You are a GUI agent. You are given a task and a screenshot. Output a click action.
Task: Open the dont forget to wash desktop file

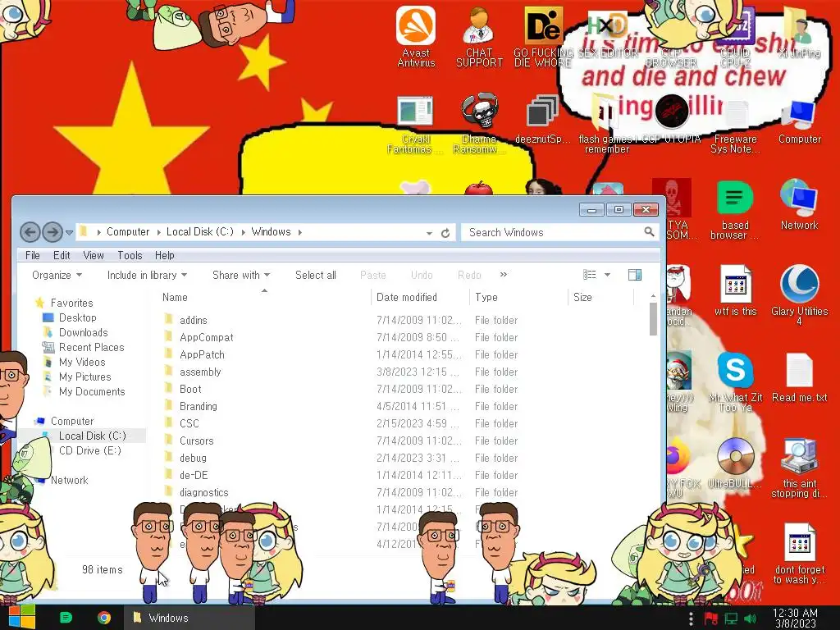[799, 554]
